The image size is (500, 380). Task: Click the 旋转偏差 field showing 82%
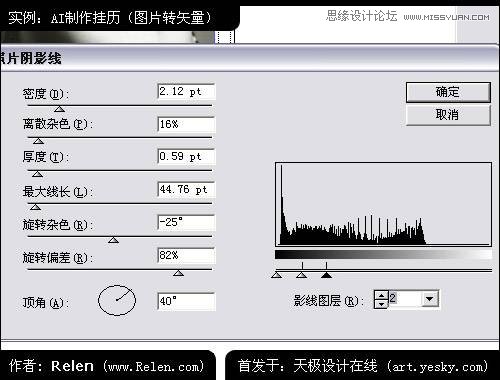(x=186, y=255)
